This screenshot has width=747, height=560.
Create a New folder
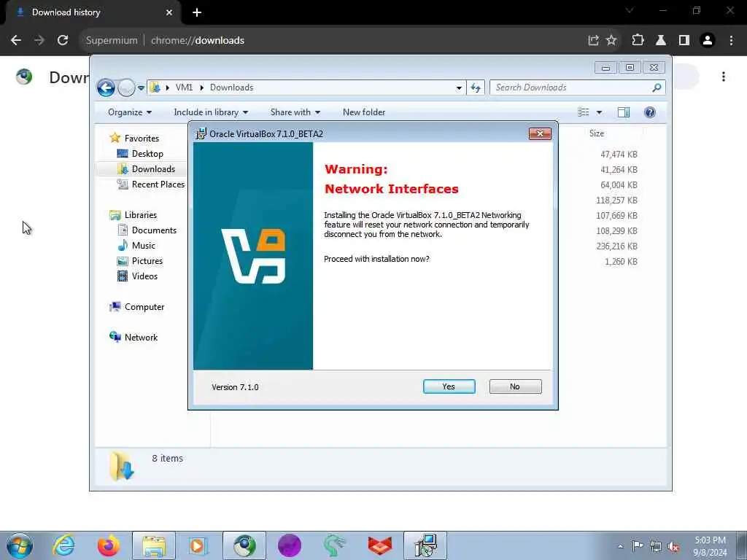point(364,112)
